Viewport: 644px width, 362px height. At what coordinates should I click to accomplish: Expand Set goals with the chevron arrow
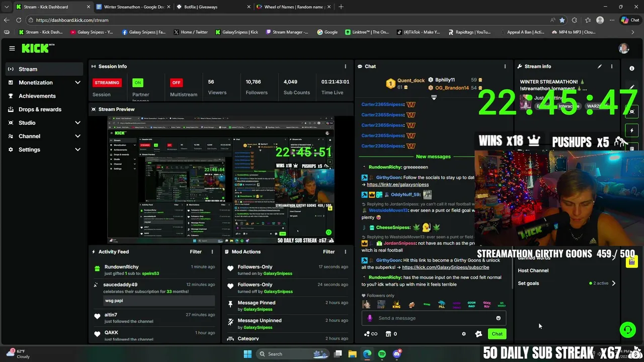(x=613, y=283)
